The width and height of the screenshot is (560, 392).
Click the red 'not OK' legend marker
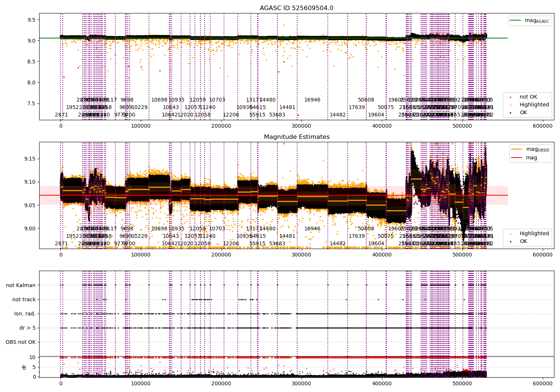pyautogui.click(x=510, y=97)
